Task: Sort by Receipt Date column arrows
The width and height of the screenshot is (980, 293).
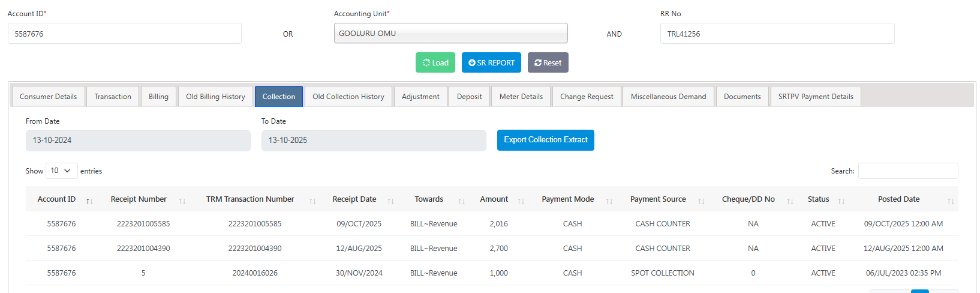Action: [x=390, y=201]
